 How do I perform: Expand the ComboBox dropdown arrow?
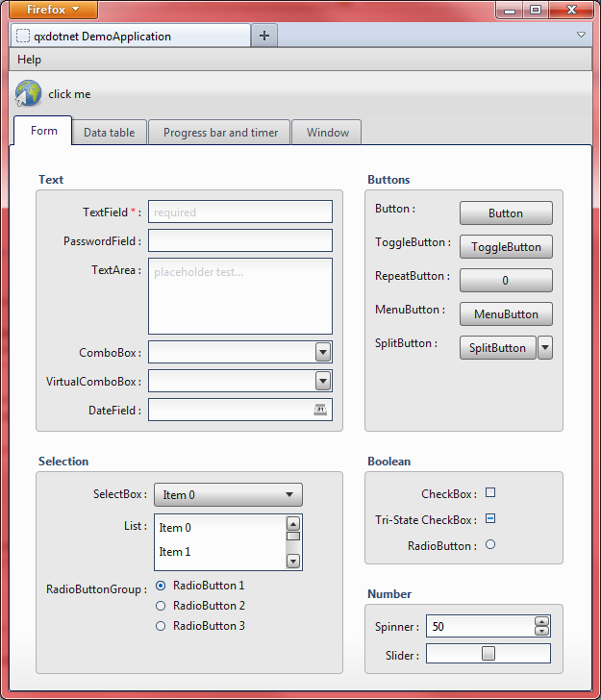pyautogui.click(x=323, y=352)
